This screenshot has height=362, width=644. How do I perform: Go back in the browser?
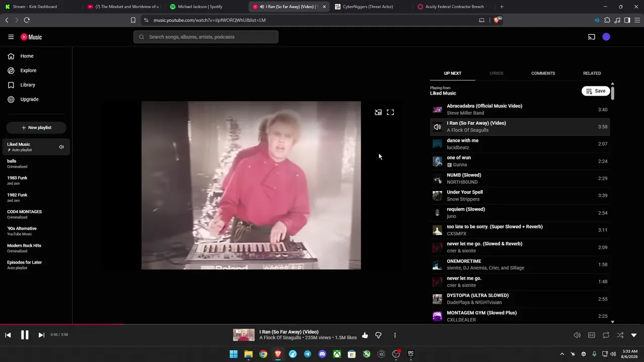point(7,20)
